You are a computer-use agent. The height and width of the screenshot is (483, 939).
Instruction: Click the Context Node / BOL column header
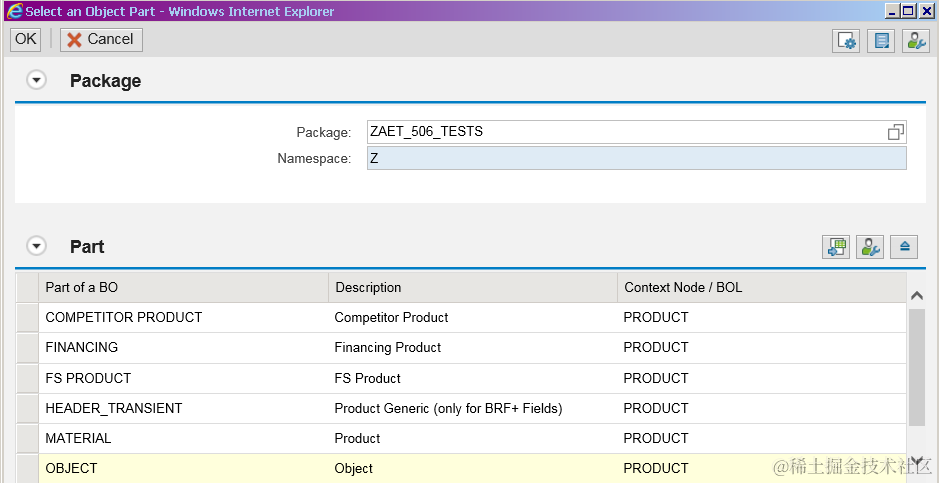[760, 288]
